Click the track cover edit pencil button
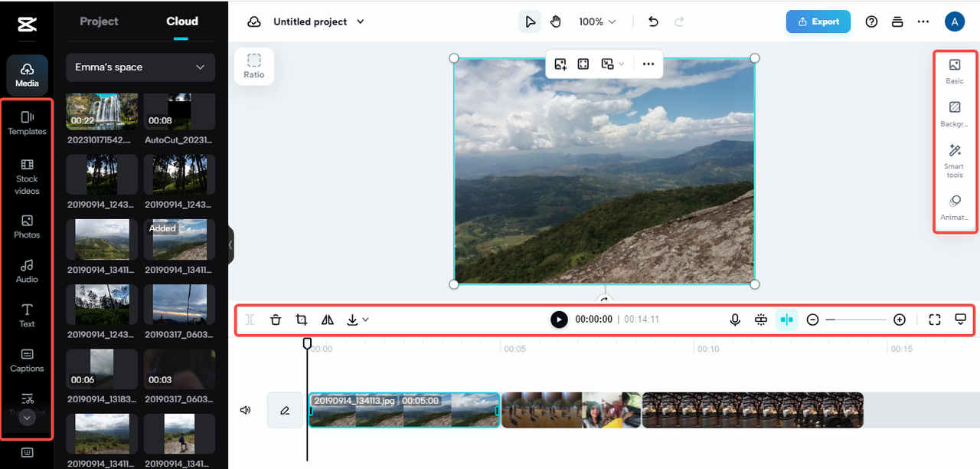Screen dimensions: 980x469 click(285, 410)
